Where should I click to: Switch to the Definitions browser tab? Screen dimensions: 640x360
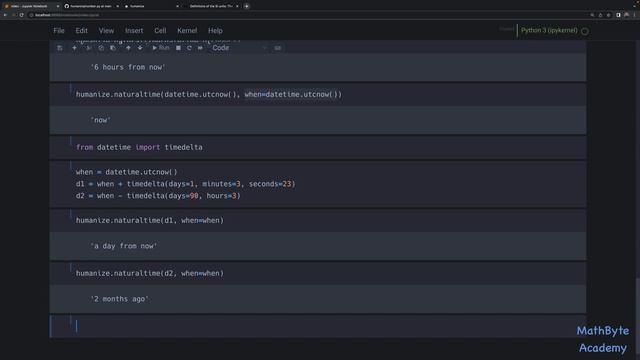(211, 6)
